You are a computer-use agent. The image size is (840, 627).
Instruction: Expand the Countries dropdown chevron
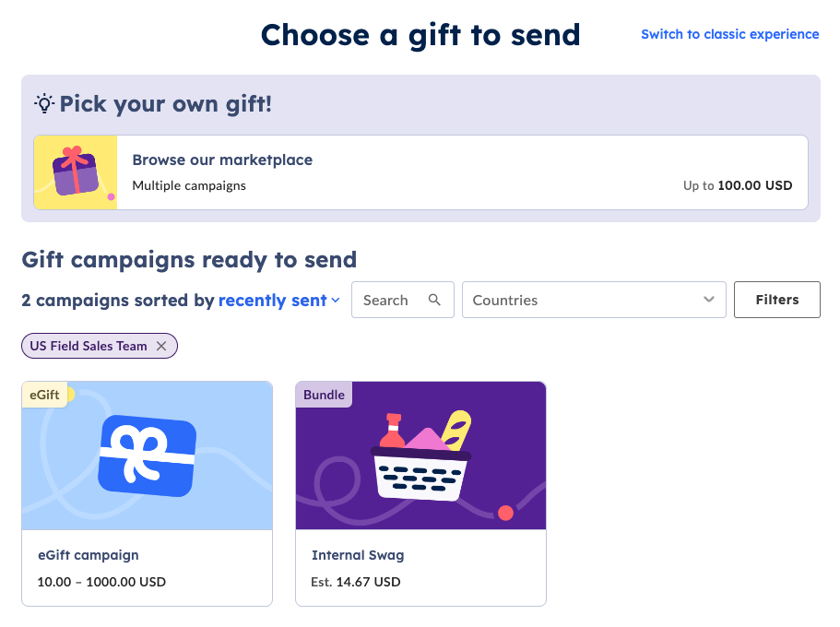coord(709,300)
